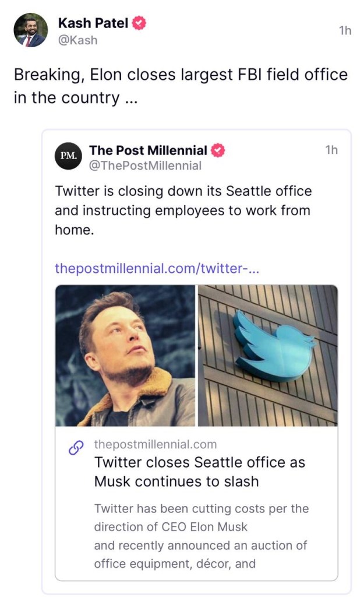Screen dimensions: 364x597
Task: Open the article description text preview
Action: 202,536
